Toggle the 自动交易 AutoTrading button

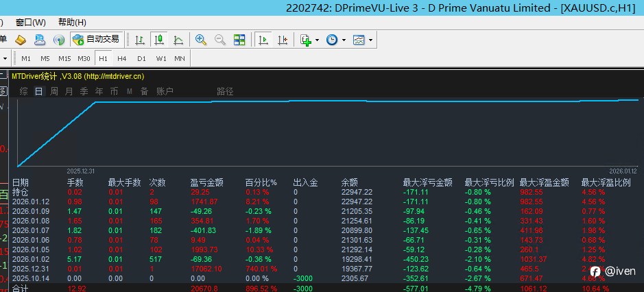pyautogui.click(x=97, y=40)
